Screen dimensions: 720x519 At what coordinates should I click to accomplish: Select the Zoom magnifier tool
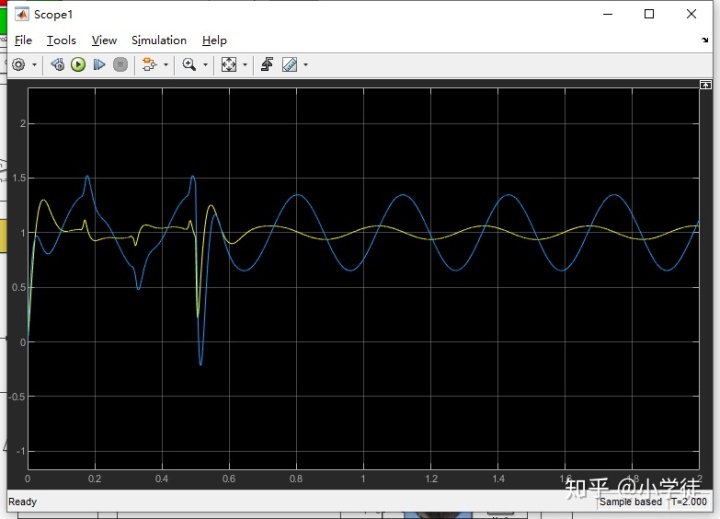[x=189, y=65]
